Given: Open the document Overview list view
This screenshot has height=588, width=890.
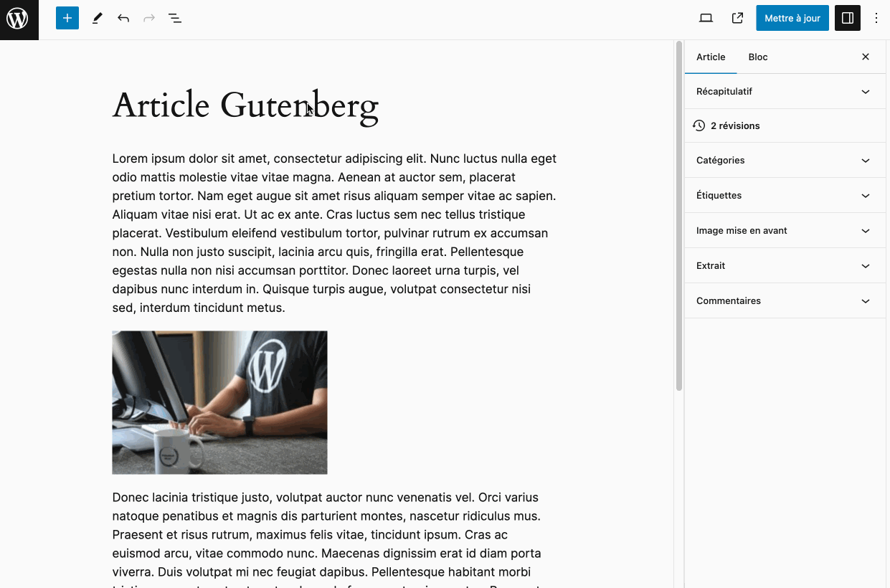Looking at the screenshot, I should click(174, 17).
